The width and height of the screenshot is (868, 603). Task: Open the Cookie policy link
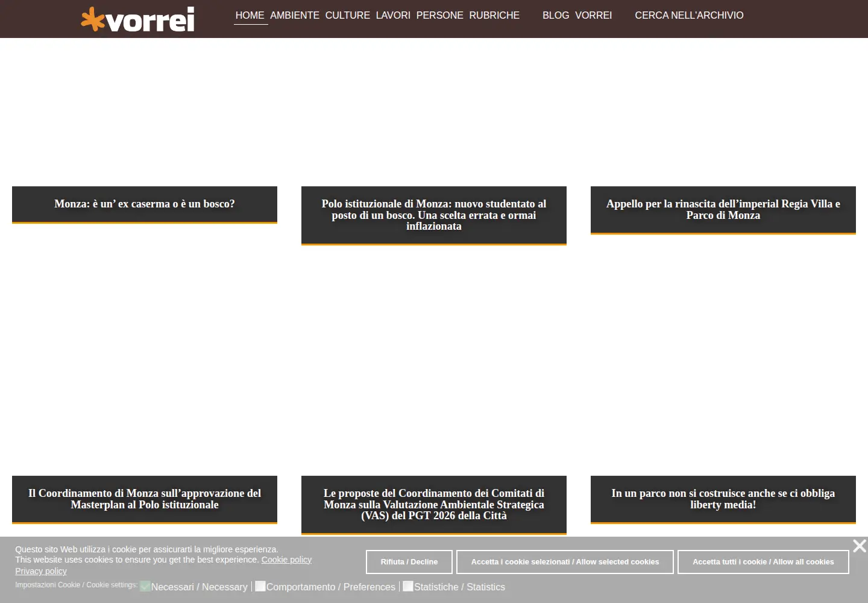286,560
